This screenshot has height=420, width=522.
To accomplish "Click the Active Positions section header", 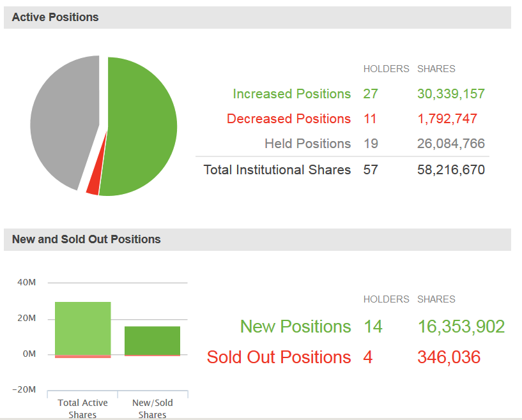I will (x=56, y=17).
